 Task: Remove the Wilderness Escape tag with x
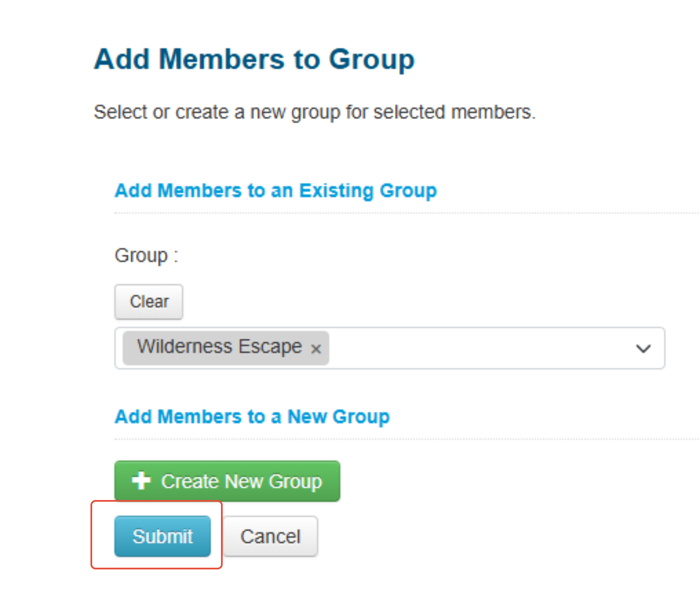pos(316,349)
